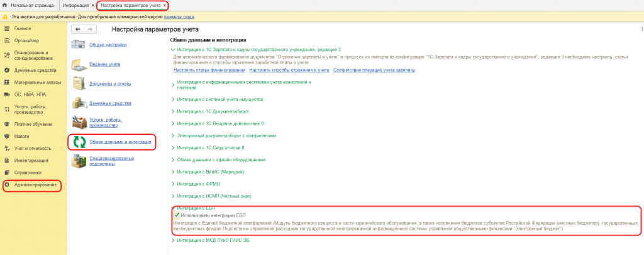Screen dimensions: 644x255
Task: Click the green Обмен данными sync icon
Action: click(78, 142)
